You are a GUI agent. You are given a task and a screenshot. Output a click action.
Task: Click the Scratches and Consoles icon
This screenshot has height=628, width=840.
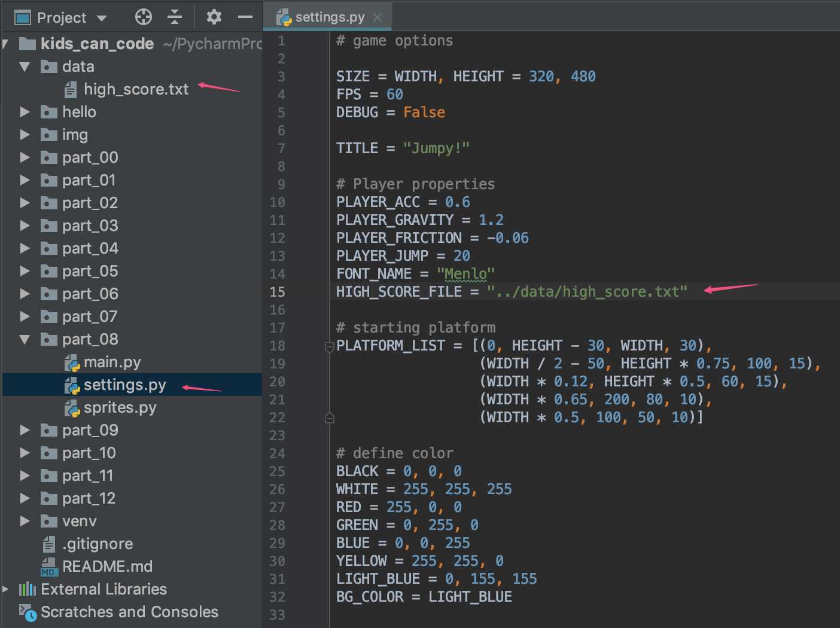28,612
